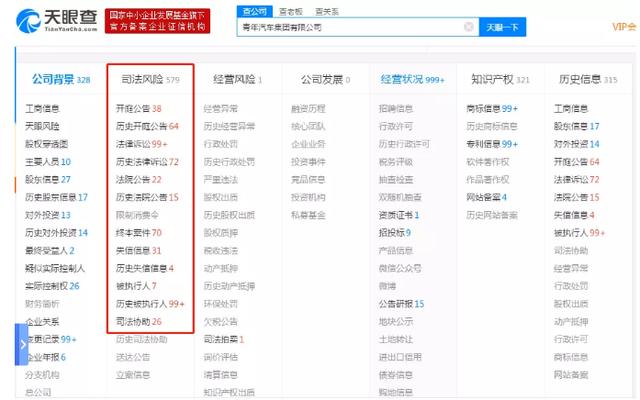The height and width of the screenshot is (400, 640).
Task: Click the 天眼一下 search button
Action: click(x=502, y=27)
